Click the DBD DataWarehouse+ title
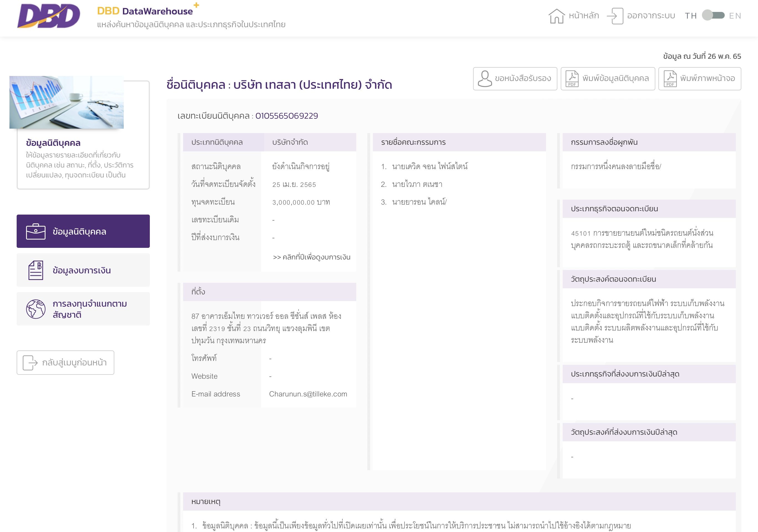This screenshot has height=532, width=758. [148, 10]
